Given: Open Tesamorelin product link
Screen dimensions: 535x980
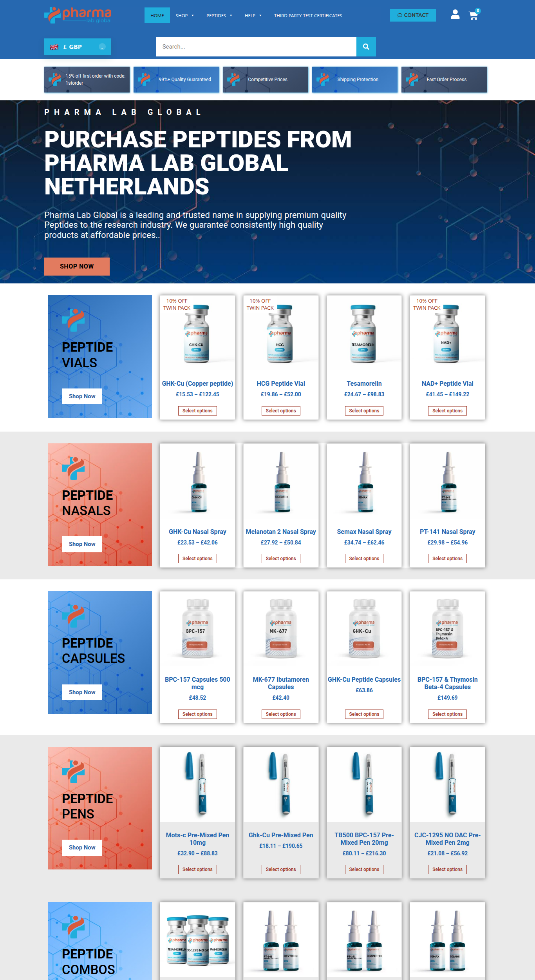Looking at the screenshot, I should tap(364, 384).
